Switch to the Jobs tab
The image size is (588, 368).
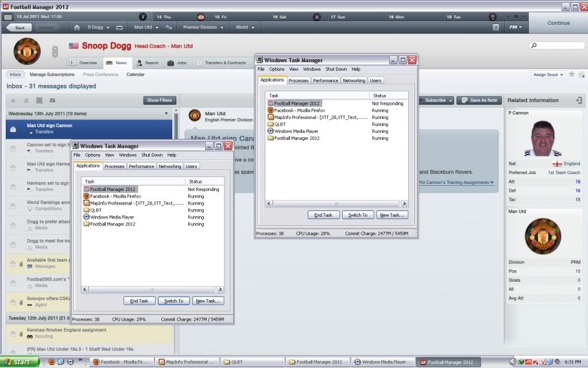(177, 63)
